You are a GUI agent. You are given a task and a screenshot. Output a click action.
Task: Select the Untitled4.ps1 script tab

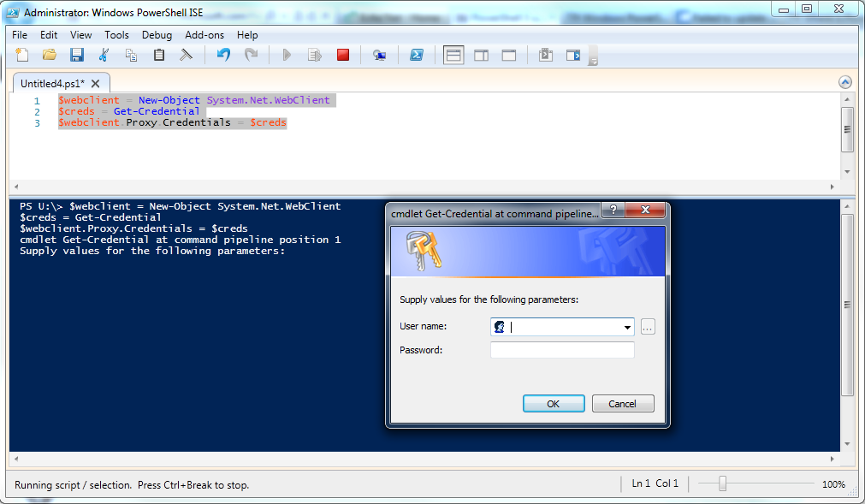pos(53,83)
